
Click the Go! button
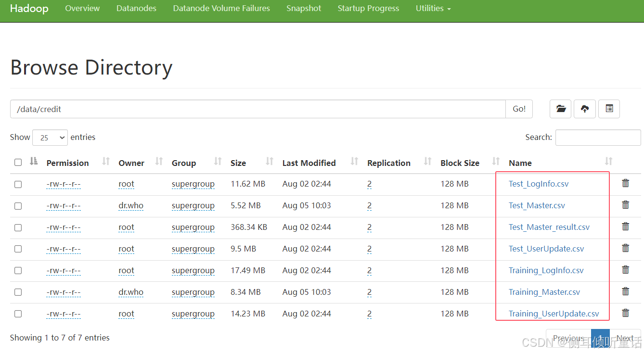(x=519, y=109)
